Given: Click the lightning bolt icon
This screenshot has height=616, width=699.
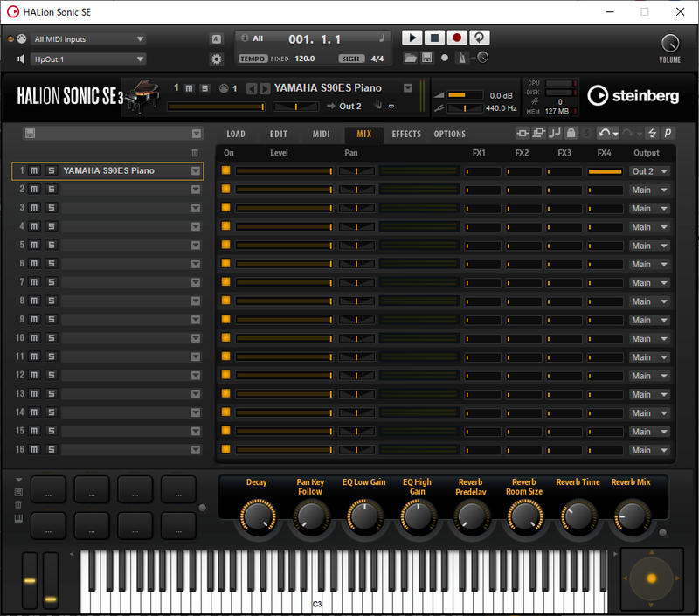Looking at the screenshot, I should tap(652, 133).
